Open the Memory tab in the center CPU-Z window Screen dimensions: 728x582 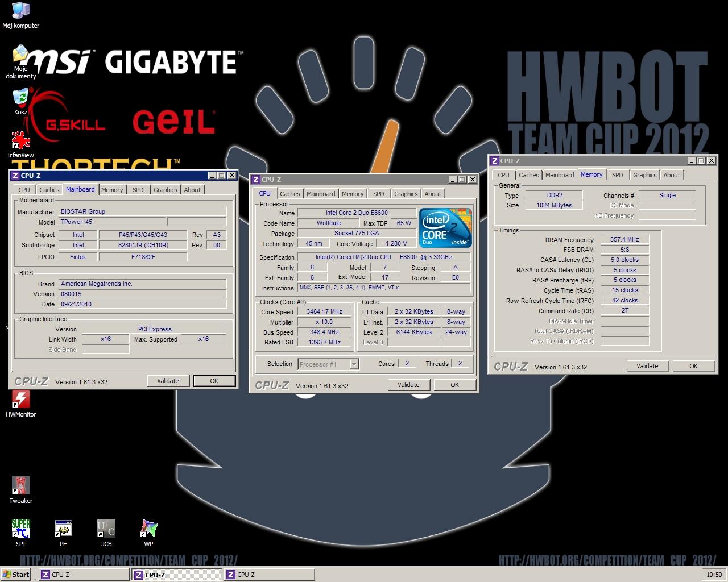pos(353,194)
